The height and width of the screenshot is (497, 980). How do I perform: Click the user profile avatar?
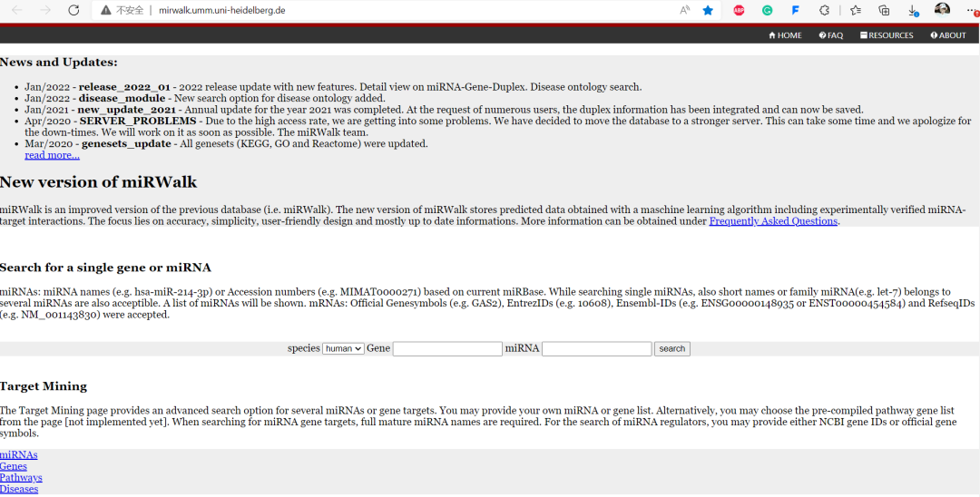tap(942, 10)
